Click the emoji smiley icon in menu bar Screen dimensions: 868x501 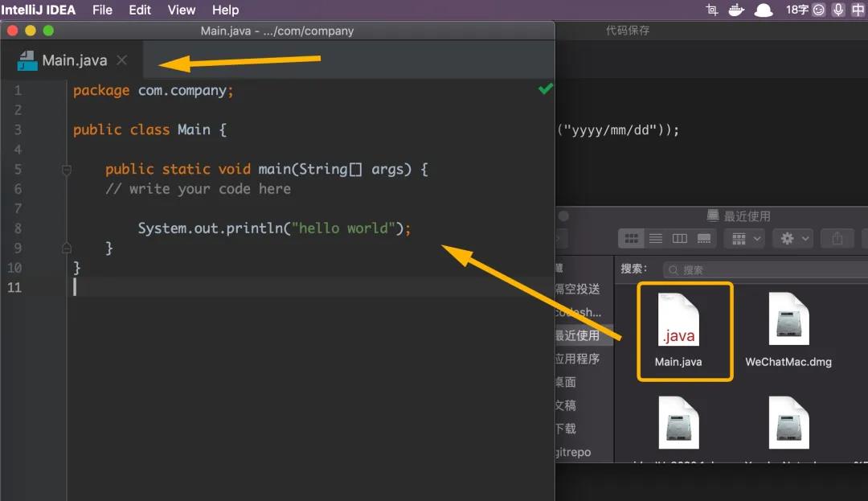point(819,10)
